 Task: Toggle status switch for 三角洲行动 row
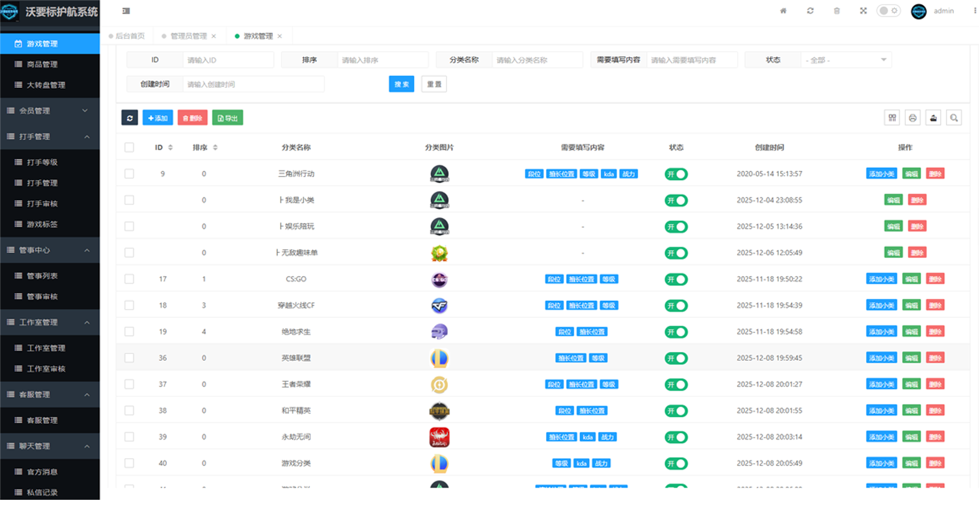[x=676, y=174]
